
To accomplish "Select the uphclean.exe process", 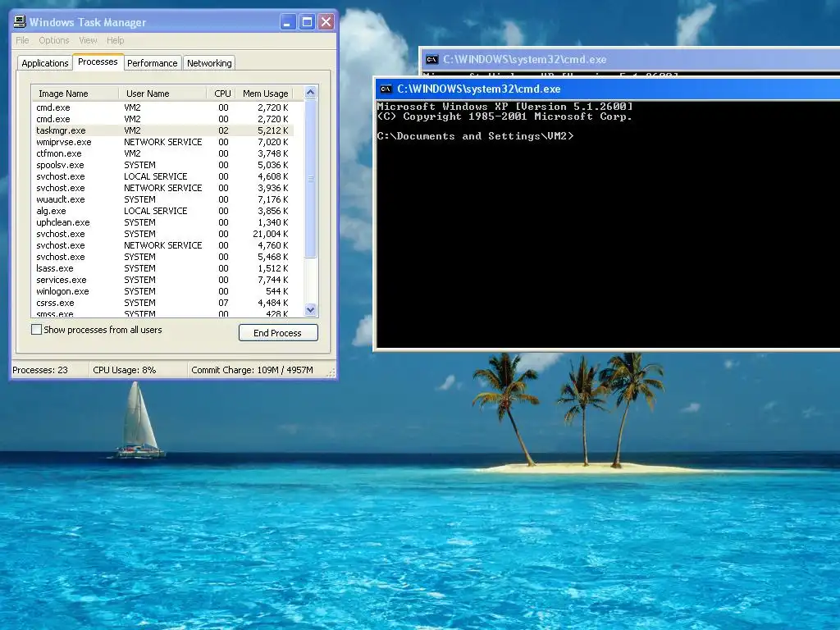I will pos(163,222).
